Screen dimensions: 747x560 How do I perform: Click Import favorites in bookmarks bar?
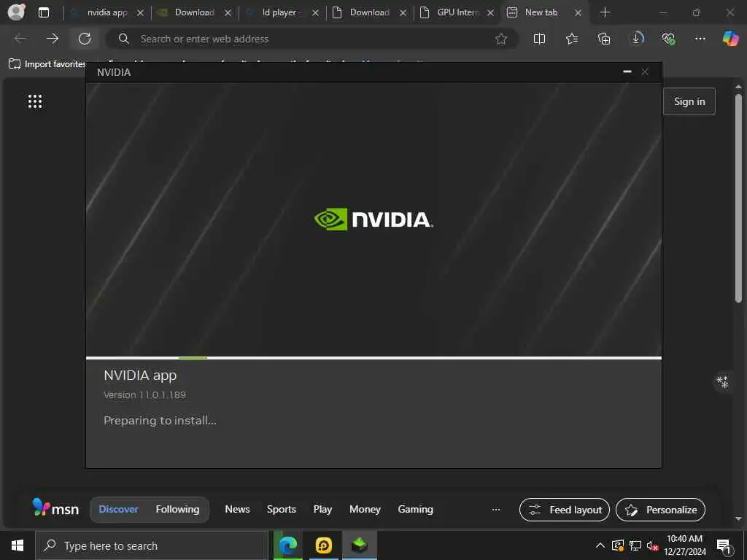pyautogui.click(x=47, y=64)
